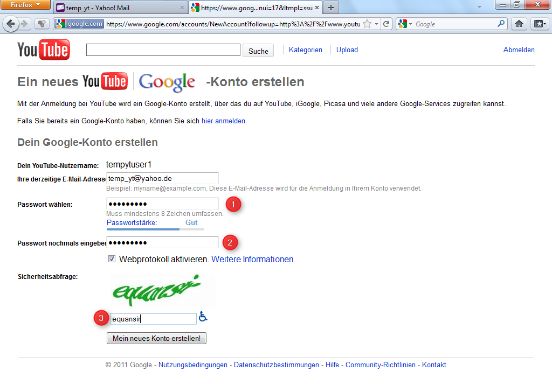Click the google.com favicon in the address bar
Screen dimensions: 552x392
click(59, 24)
